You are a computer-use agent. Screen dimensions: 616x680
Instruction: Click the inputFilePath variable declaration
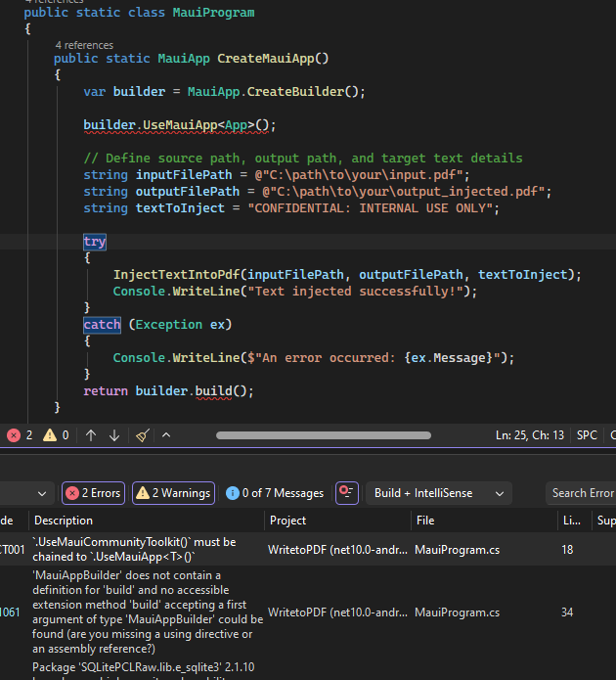pos(184,175)
